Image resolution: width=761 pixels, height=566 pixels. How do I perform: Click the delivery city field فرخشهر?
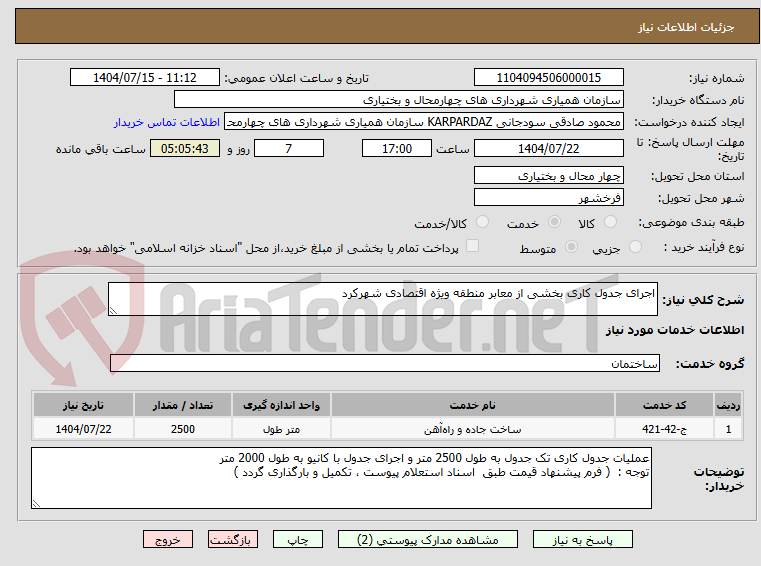548,198
